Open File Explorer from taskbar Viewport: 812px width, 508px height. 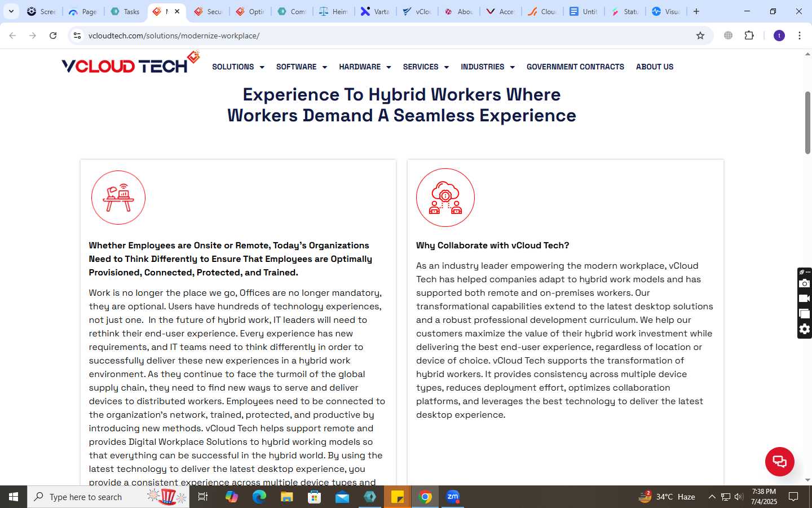pos(286,497)
